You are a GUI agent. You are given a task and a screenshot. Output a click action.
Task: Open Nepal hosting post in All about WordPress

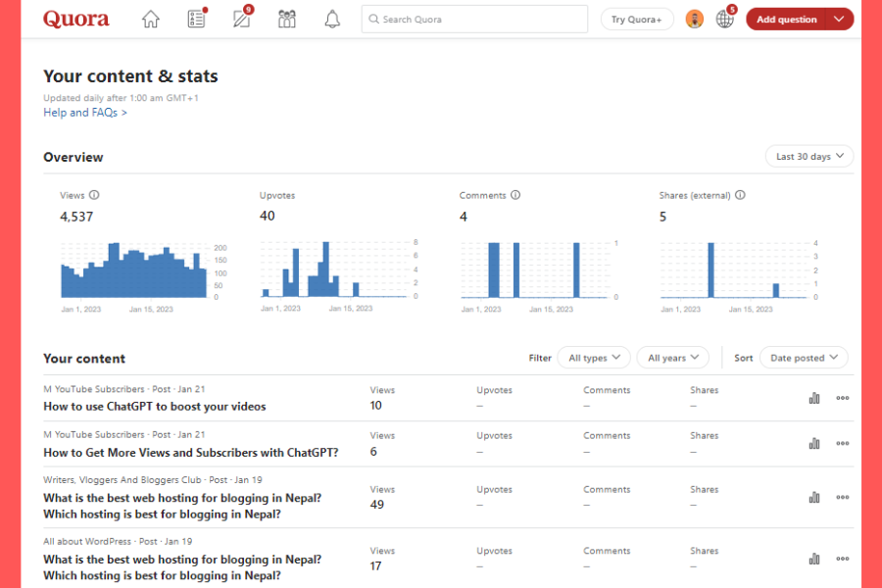[182, 567]
